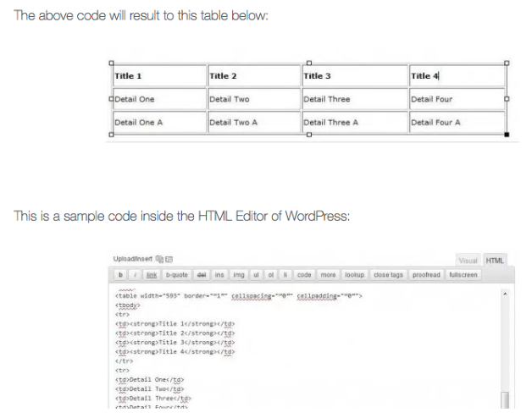Click the ul list button

pyautogui.click(x=256, y=275)
